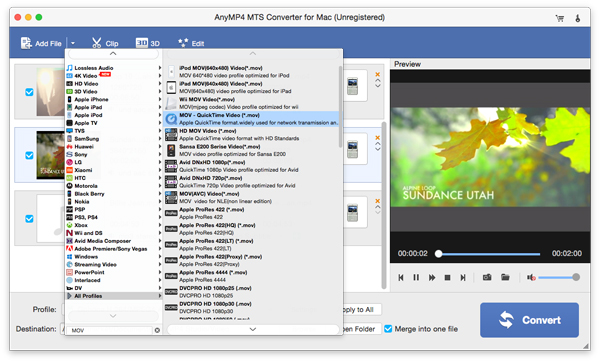Click the Apple ProRes 422(LT) icon
Image resolution: width=600 pixels, height=362 pixels.
pos(171,244)
